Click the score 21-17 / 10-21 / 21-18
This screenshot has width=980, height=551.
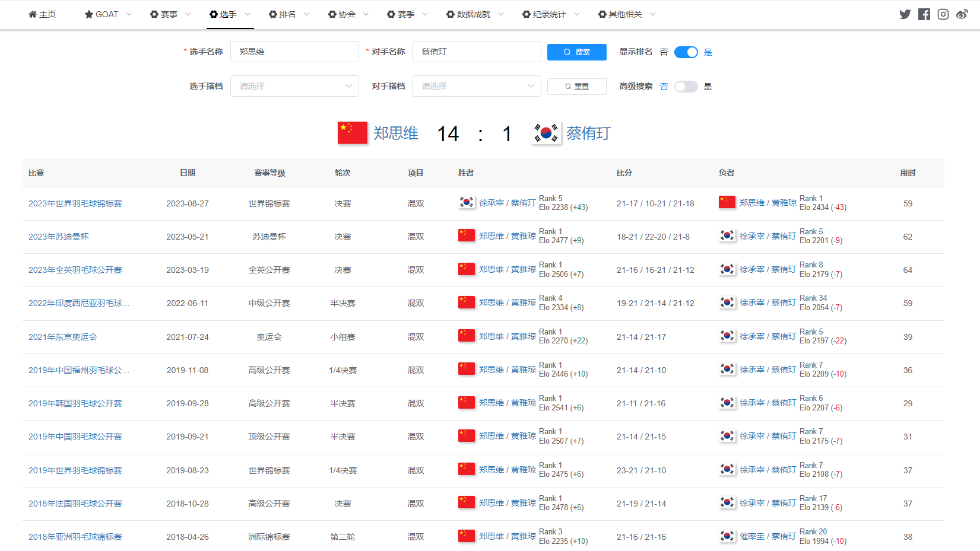click(x=655, y=203)
